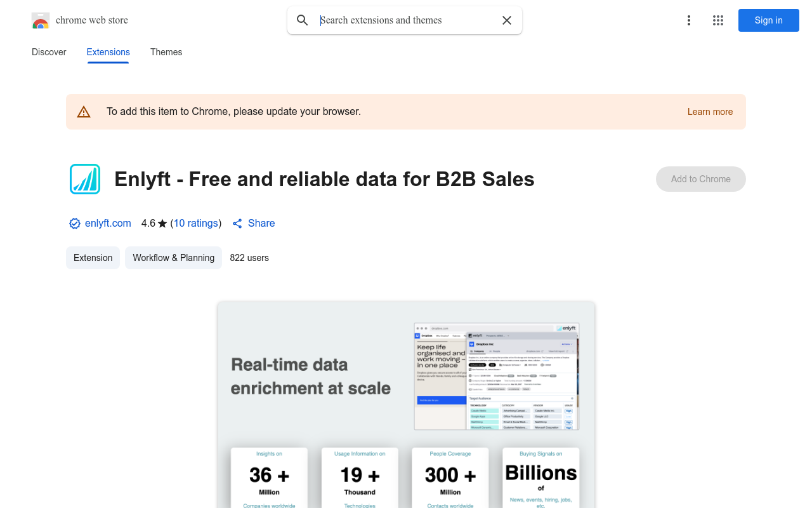Select the Workflow & Planning category chip
This screenshot has width=812, height=508.
coord(174,258)
